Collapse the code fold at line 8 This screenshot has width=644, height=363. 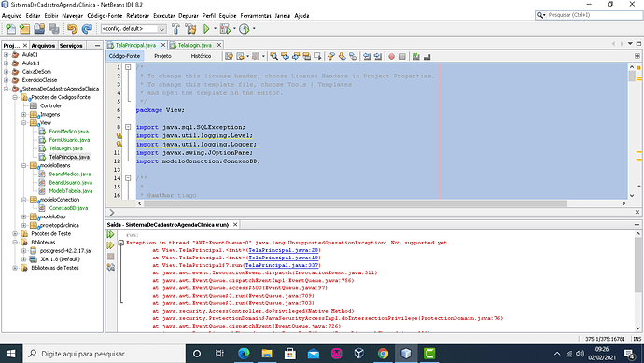pos(128,127)
